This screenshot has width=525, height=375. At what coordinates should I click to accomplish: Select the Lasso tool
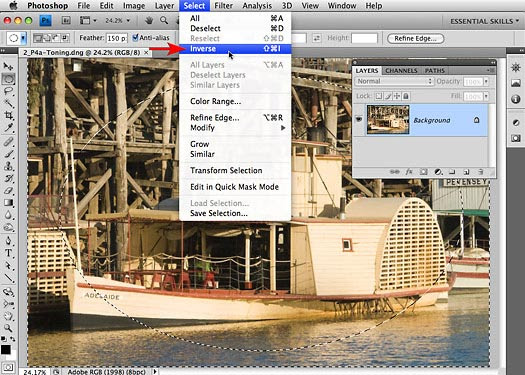[8, 91]
